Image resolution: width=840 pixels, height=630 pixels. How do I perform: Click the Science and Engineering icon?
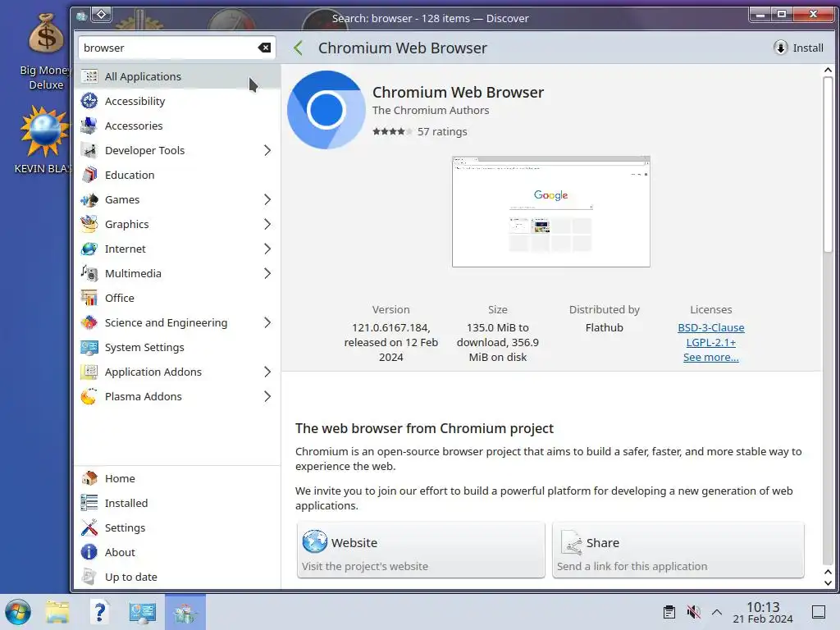point(89,323)
